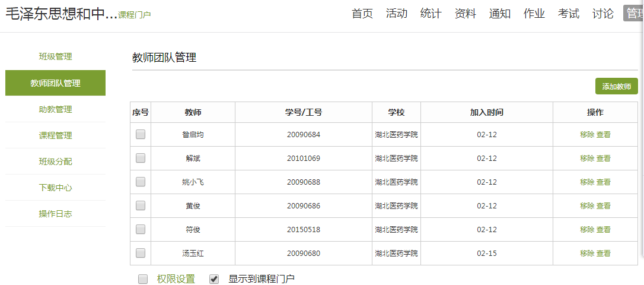Image resolution: width=644 pixels, height=285 pixels.
Task: Click 移除 for teacher 姚小飞
Action: coord(587,182)
